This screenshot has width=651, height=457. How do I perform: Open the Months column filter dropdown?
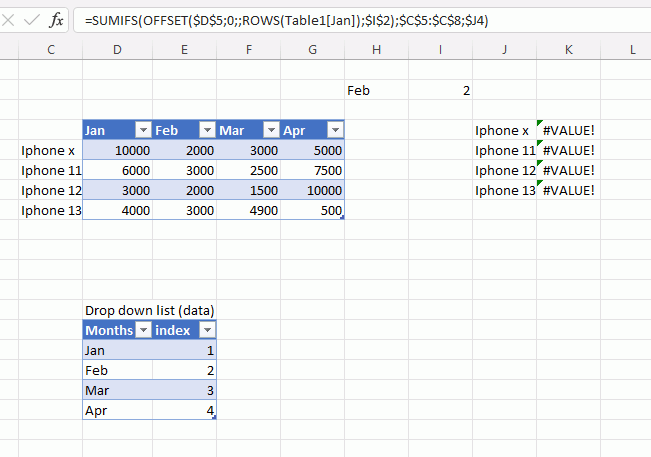[x=144, y=330]
